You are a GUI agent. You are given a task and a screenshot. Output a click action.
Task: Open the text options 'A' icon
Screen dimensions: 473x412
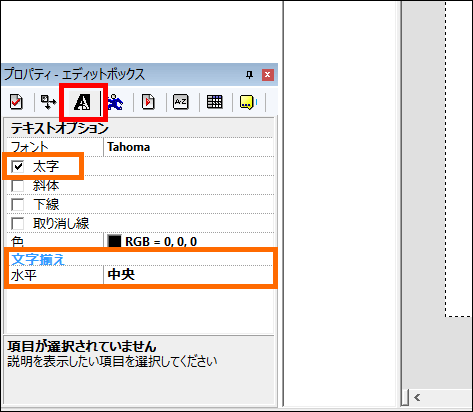click(82, 102)
